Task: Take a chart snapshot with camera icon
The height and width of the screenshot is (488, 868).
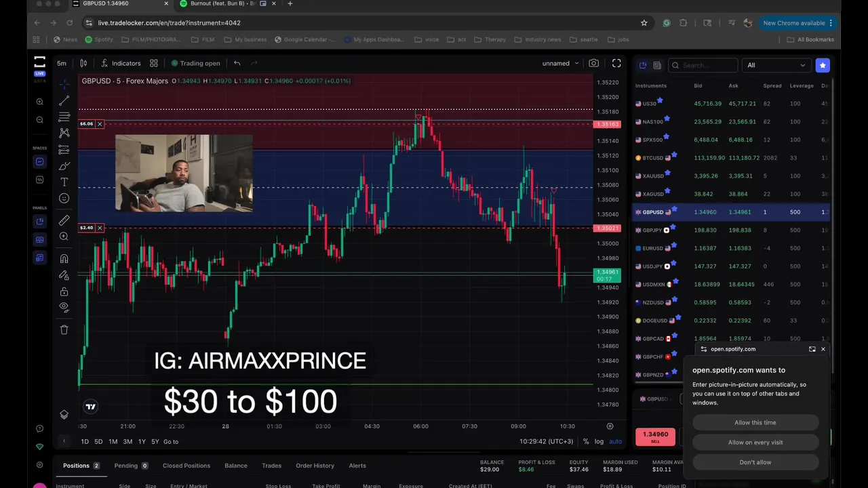Action: point(593,63)
